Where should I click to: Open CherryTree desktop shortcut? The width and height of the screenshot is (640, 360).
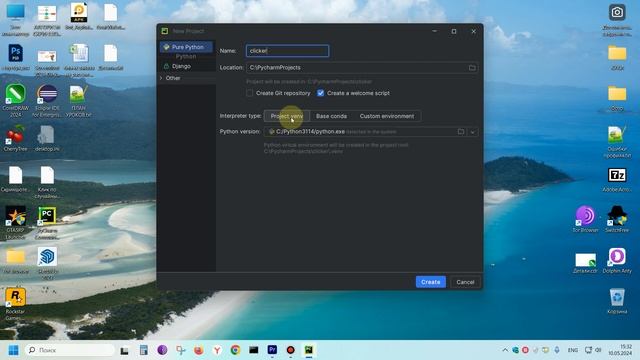[16, 138]
